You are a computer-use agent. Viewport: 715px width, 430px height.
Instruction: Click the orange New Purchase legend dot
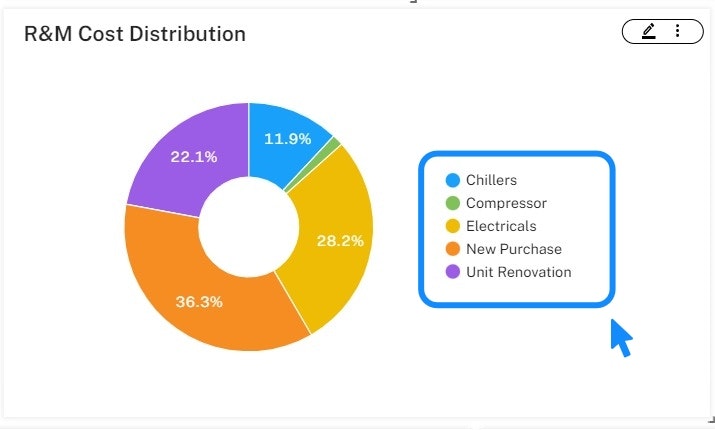point(453,249)
